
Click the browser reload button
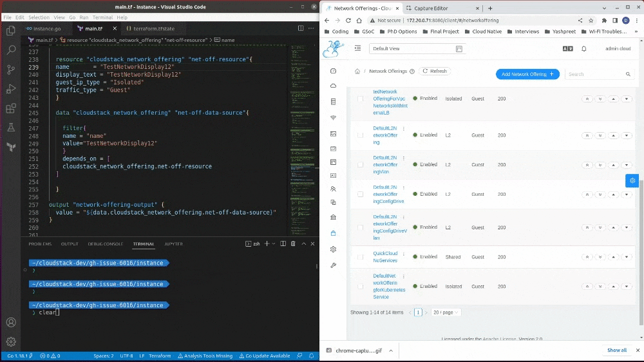(348, 20)
